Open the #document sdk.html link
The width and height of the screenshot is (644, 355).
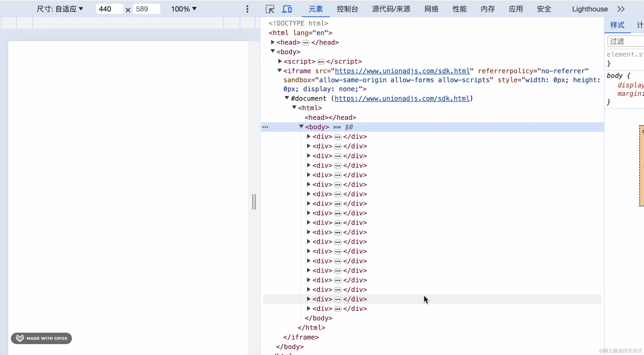coord(402,99)
